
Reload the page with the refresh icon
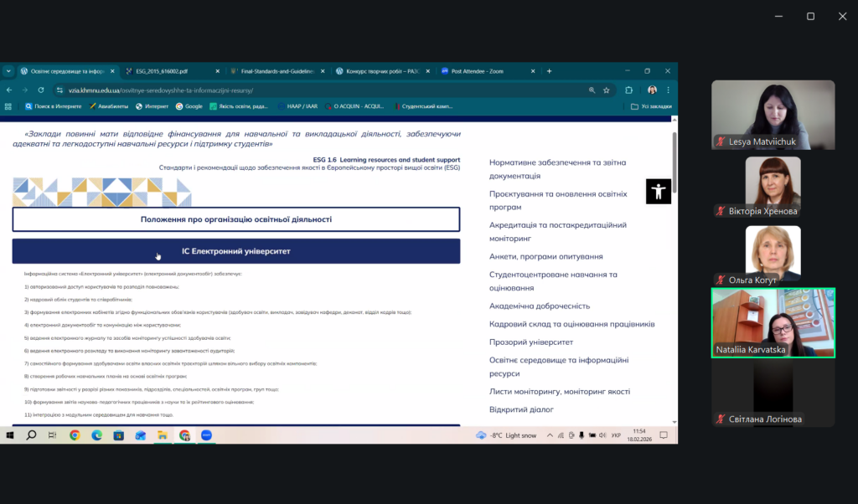point(41,90)
